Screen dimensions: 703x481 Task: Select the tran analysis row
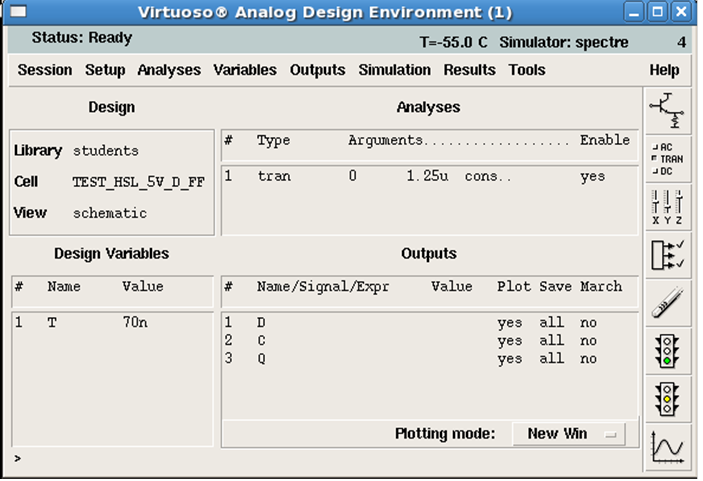coord(430,176)
